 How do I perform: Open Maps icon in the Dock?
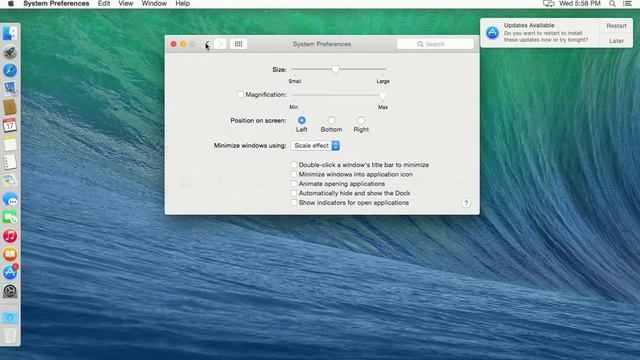[10, 180]
